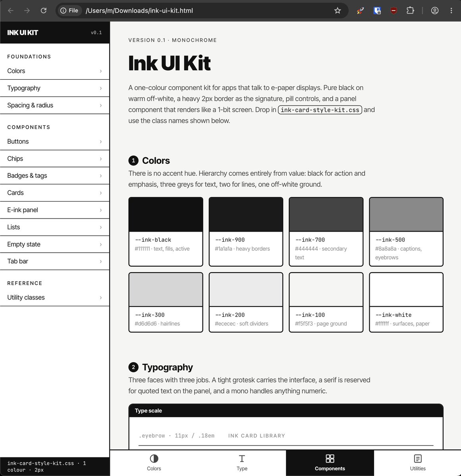Open the Utilities bottom tab label

click(x=418, y=468)
